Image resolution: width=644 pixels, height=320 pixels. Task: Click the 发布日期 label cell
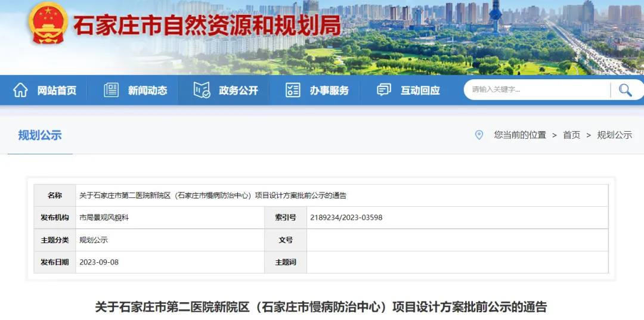[x=55, y=262]
